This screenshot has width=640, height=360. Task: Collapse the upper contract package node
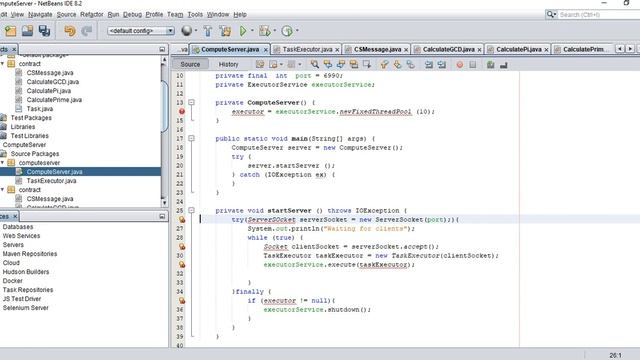[2, 64]
